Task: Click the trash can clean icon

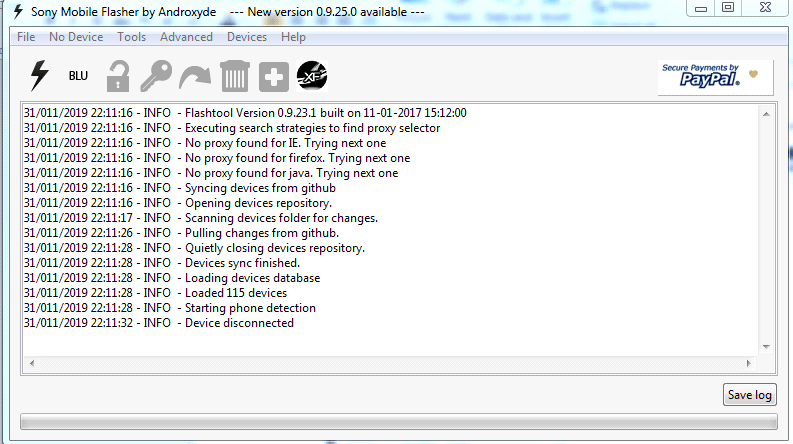Action: [x=235, y=76]
